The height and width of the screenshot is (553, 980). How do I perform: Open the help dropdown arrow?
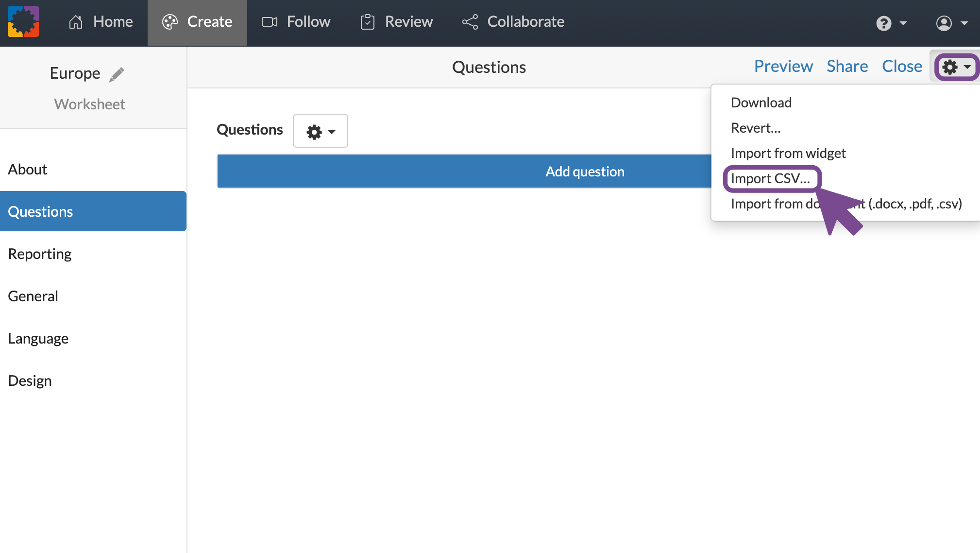click(904, 23)
